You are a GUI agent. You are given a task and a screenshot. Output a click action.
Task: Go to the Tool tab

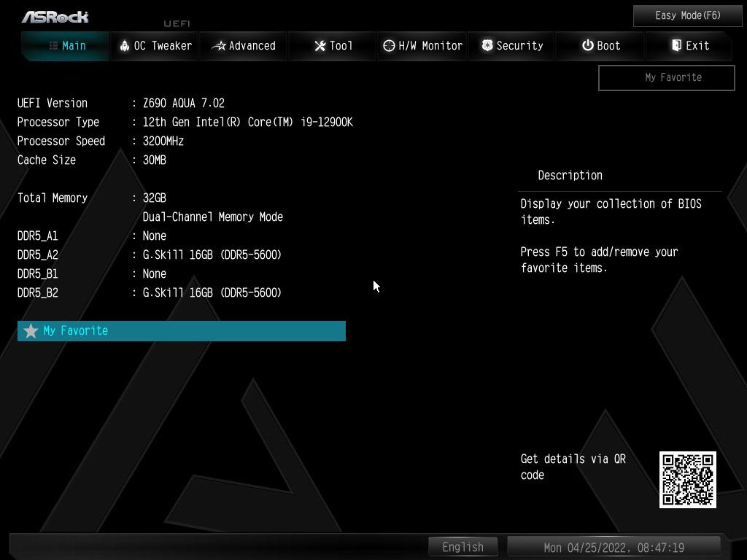333,46
